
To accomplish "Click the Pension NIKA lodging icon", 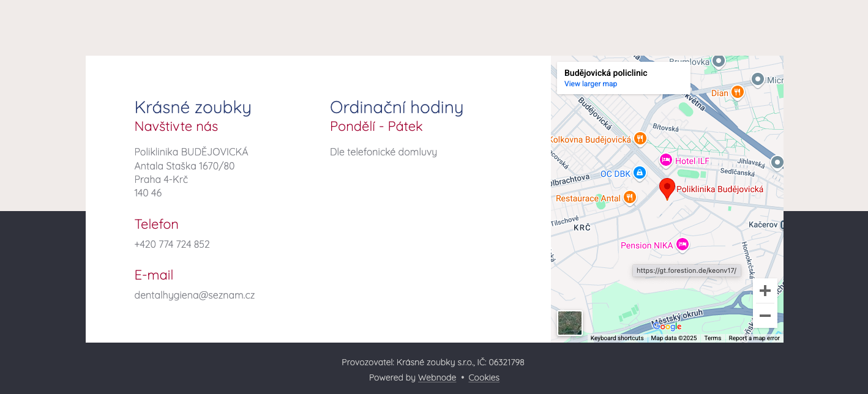I will [x=682, y=245].
